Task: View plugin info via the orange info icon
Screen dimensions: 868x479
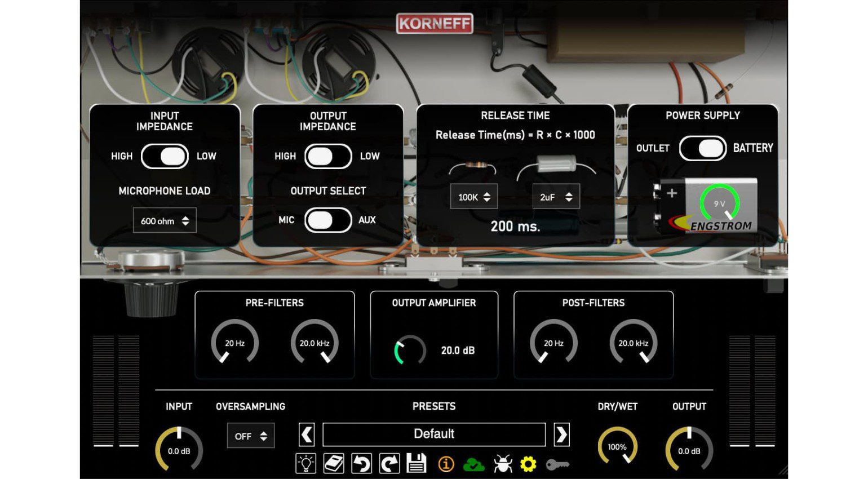Action: (x=445, y=464)
